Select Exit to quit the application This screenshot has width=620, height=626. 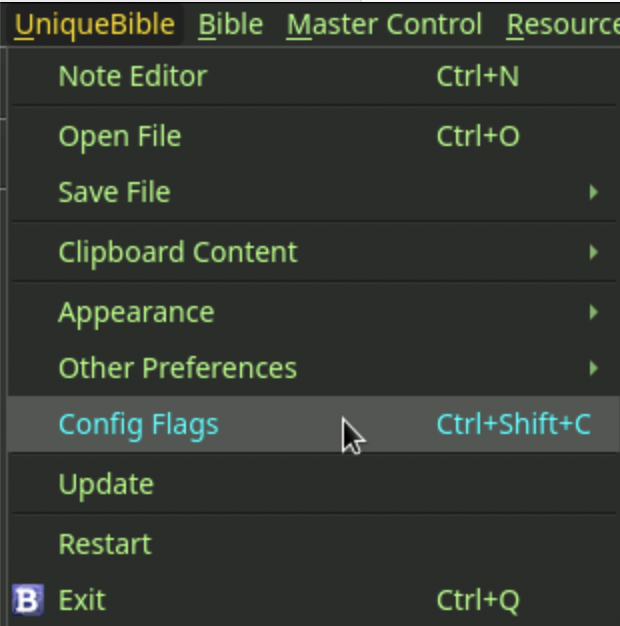click(313, 600)
